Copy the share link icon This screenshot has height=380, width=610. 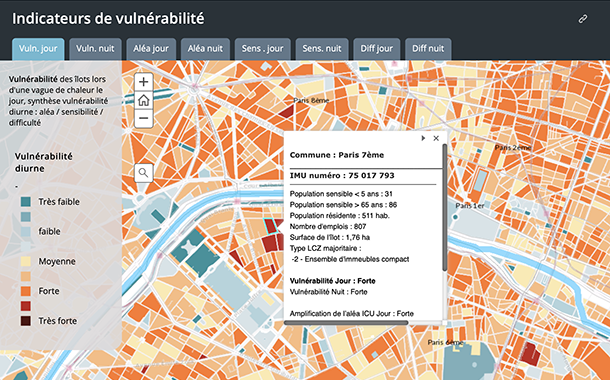pos(582,19)
